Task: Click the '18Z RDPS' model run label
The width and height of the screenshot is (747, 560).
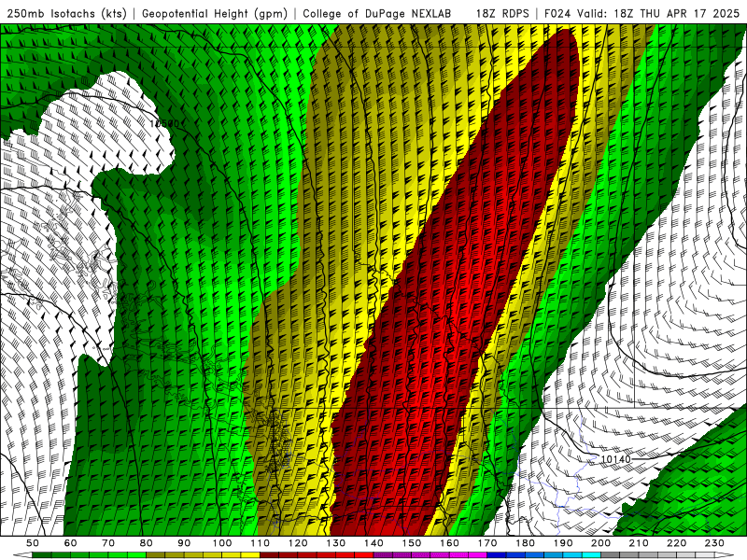Action: (x=501, y=13)
